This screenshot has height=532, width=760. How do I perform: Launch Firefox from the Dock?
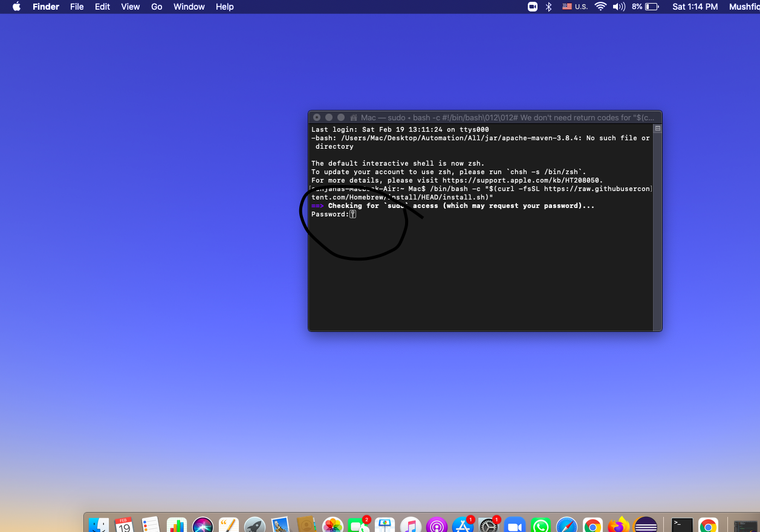[619, 526]
